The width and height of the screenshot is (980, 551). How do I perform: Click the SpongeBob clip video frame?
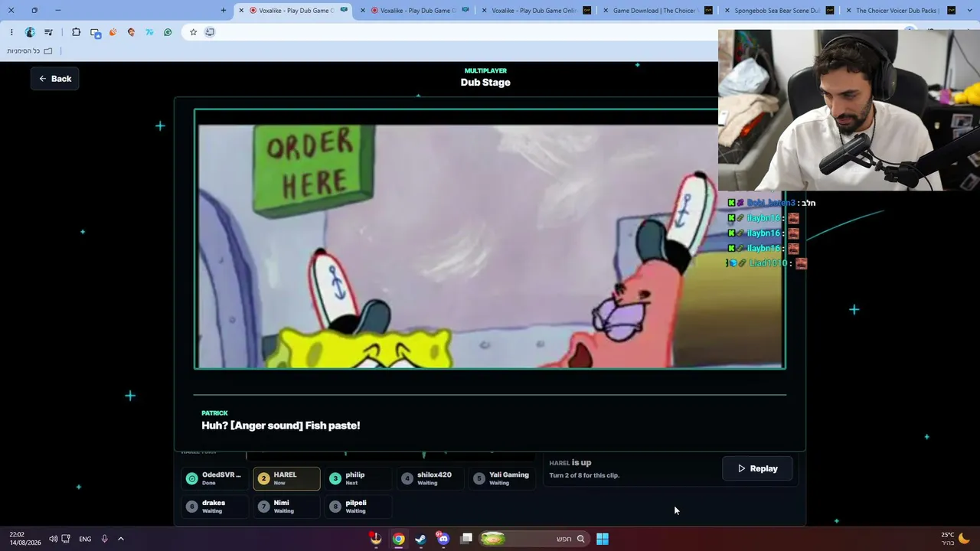(x=490, y=240)
